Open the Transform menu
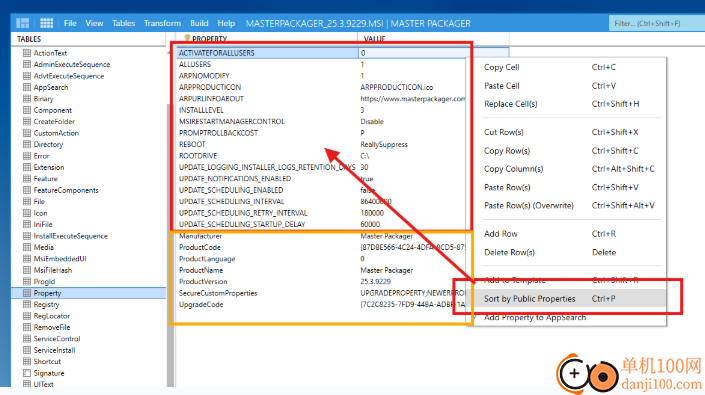The height and width of the screenshot is (395, 705). coord(162,23)
